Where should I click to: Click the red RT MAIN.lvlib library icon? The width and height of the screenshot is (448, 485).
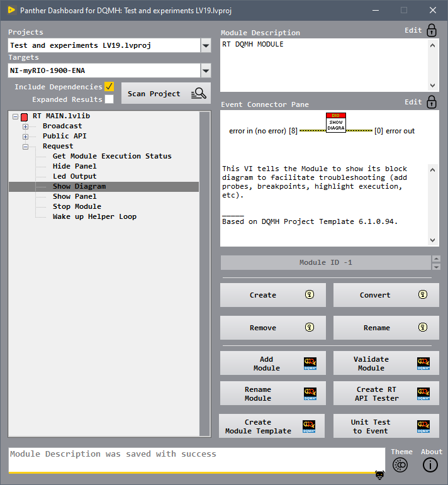coord(24,117)
